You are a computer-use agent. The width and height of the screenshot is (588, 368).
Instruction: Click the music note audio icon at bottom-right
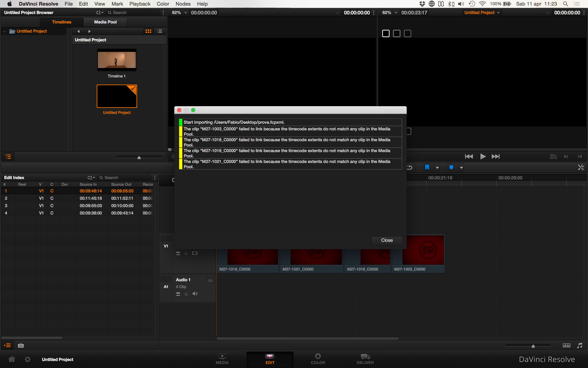coord(580,345)
